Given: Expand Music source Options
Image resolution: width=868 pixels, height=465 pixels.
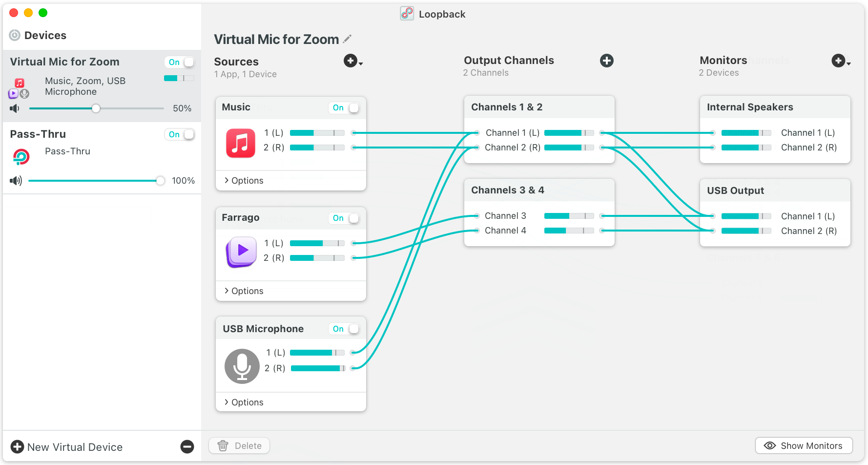Looking at the screenshot, I should point(244,181).
